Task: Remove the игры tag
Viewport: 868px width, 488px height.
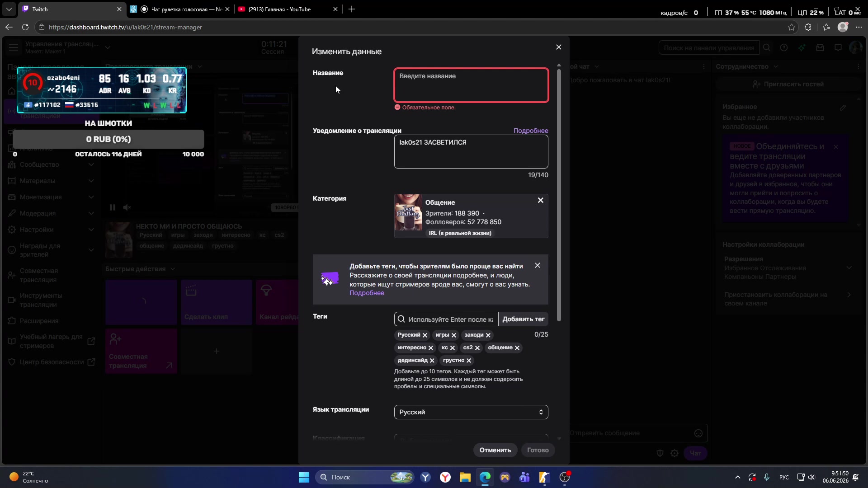Action: (x=454, y=335)
